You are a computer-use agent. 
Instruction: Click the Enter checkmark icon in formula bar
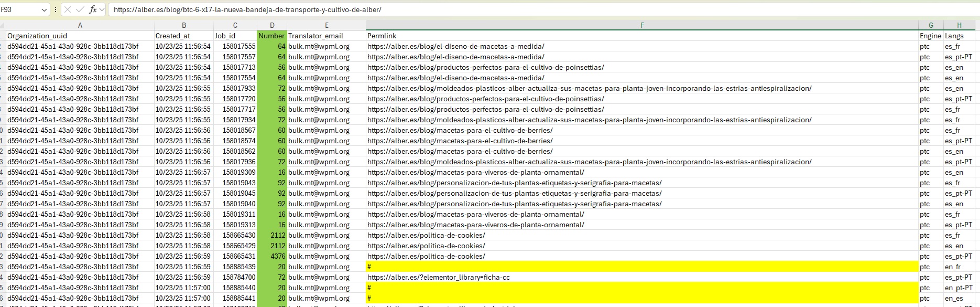[80, 9]
